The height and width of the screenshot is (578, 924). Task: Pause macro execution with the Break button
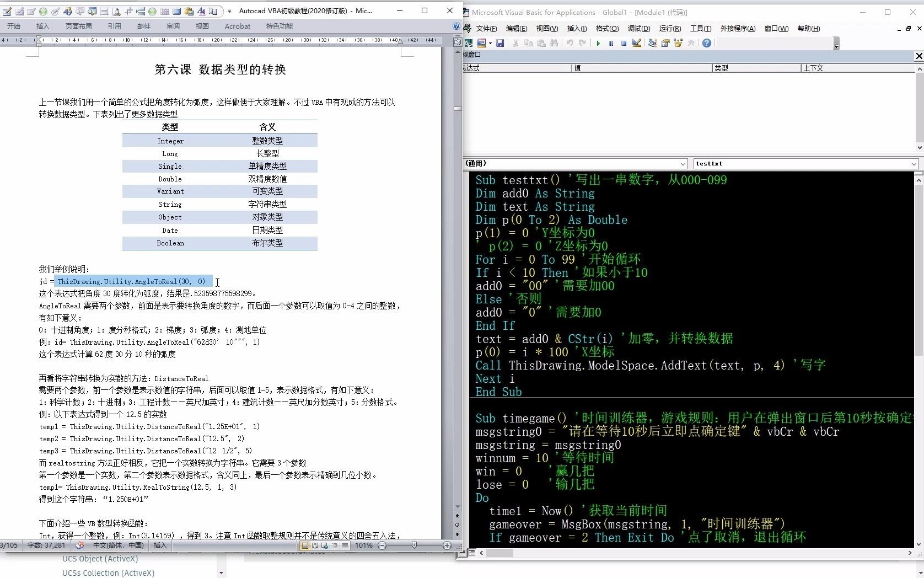pyautogui.click(x=611, y=43)
